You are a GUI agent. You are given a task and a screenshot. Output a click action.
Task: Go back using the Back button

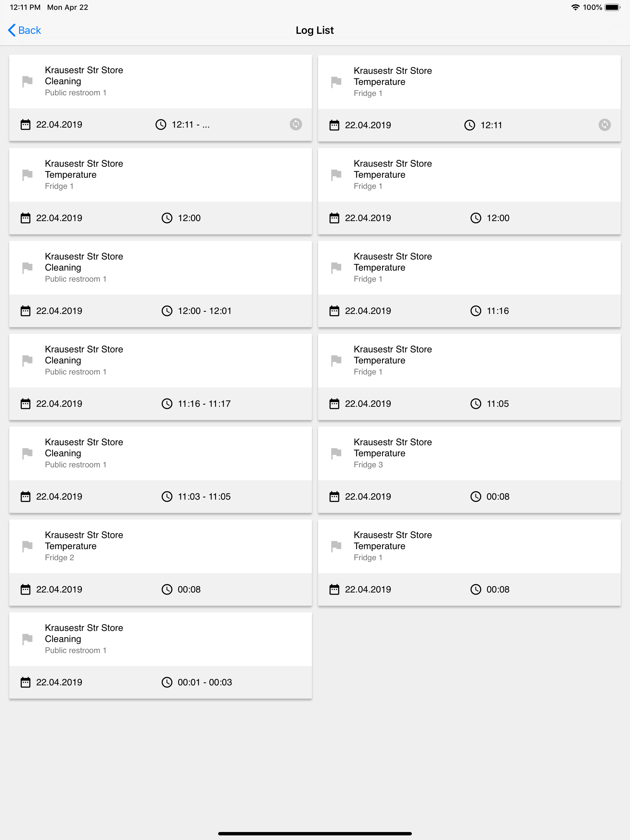pyautogui.click(x=25, y=30)
